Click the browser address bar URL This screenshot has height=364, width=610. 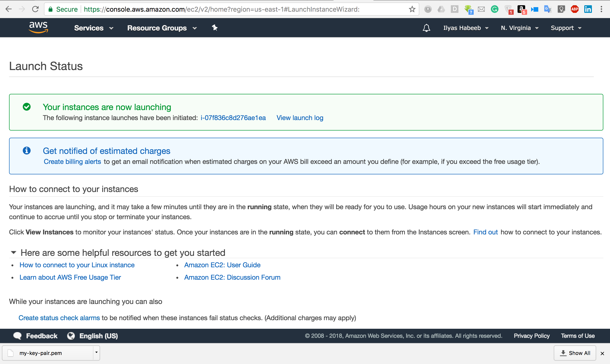(x=221, y=9)
